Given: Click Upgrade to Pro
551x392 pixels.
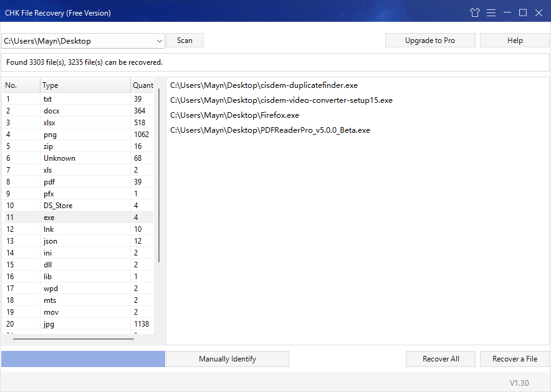Looking at the screenshot, I should tap(430, 40).
